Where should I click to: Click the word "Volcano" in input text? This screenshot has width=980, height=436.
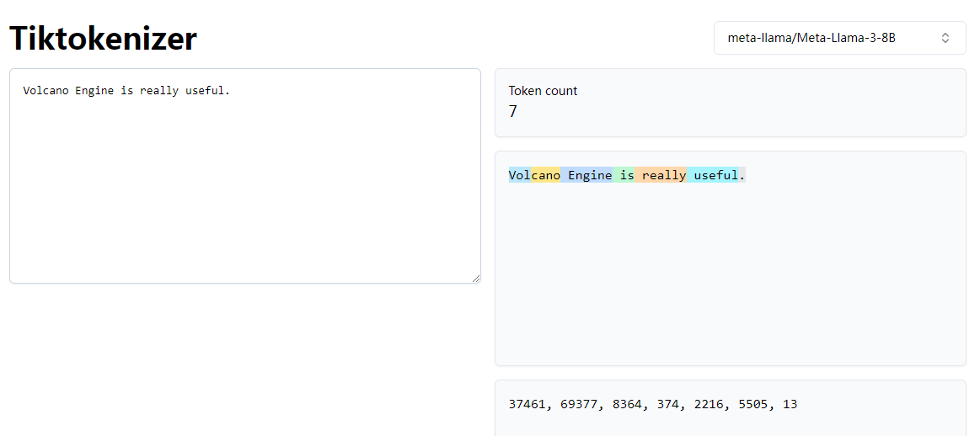pyautogui.click(x=46, y=91)
